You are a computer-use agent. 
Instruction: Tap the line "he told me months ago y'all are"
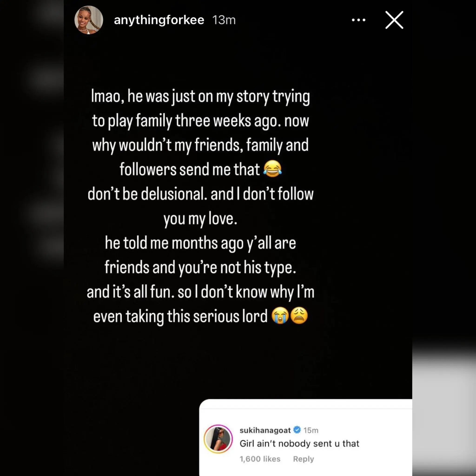pos(200,243)
